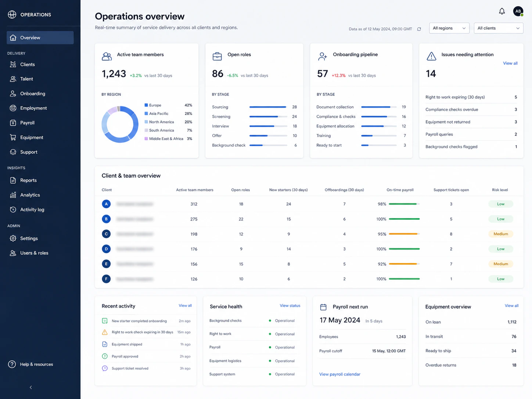Click the Sourcing stage progress bar
This screenshot has width=532, height=399.
click(x=268, y=107)
